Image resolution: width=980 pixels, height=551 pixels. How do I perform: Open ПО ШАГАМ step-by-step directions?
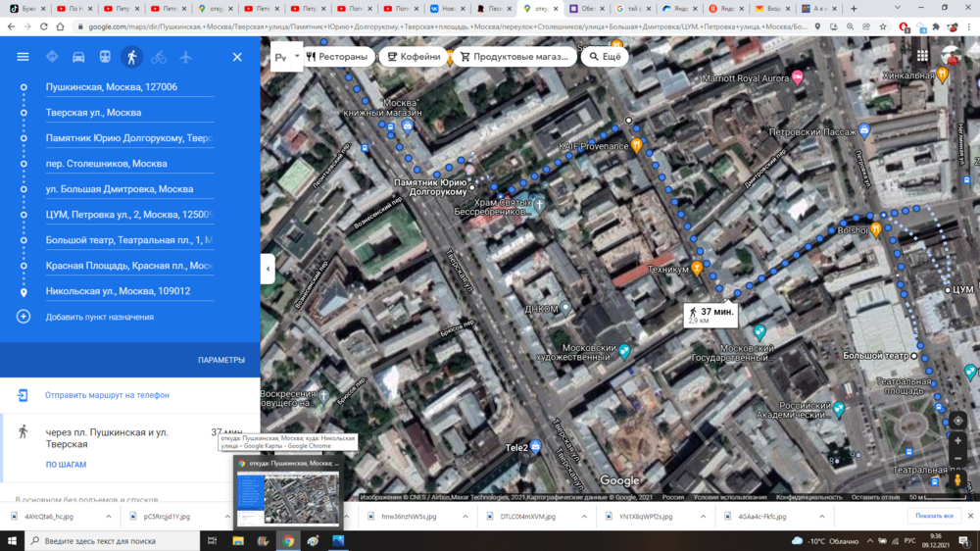(66, 465)
